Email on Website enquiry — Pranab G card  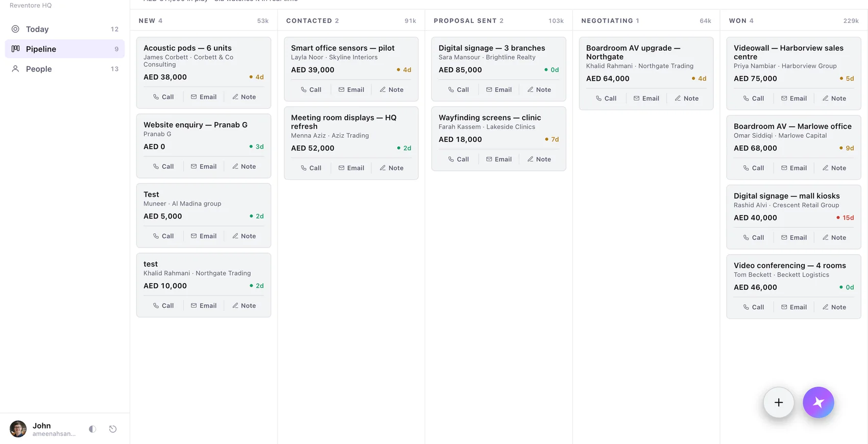(204, 166)
